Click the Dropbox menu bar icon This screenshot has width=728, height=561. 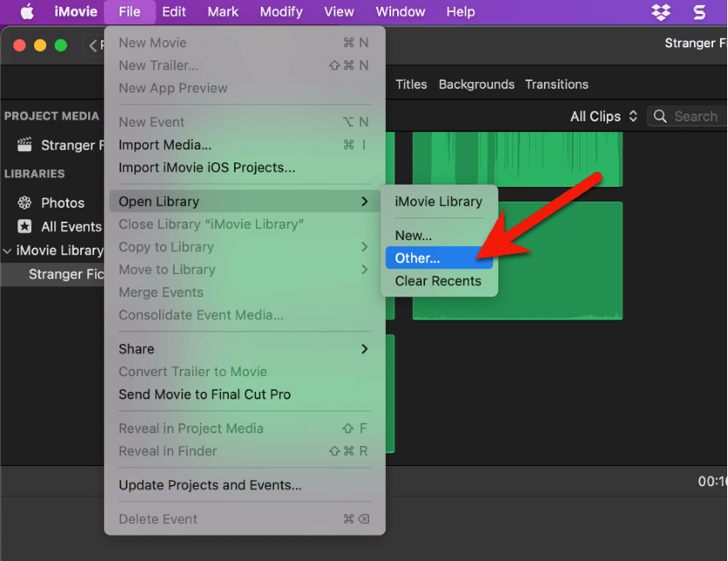661,12
